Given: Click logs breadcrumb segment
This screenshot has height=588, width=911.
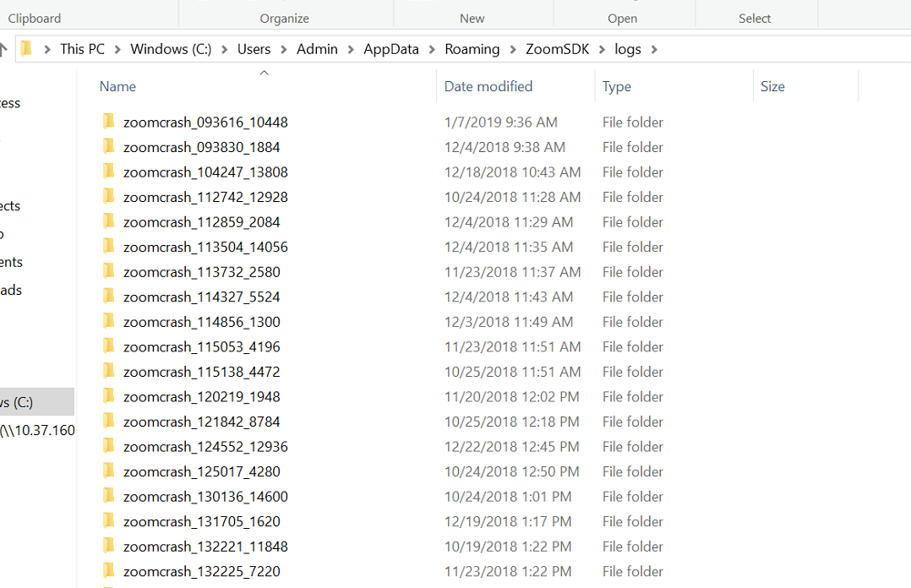Looking at the screenshot, I should [x=628, y=49].
